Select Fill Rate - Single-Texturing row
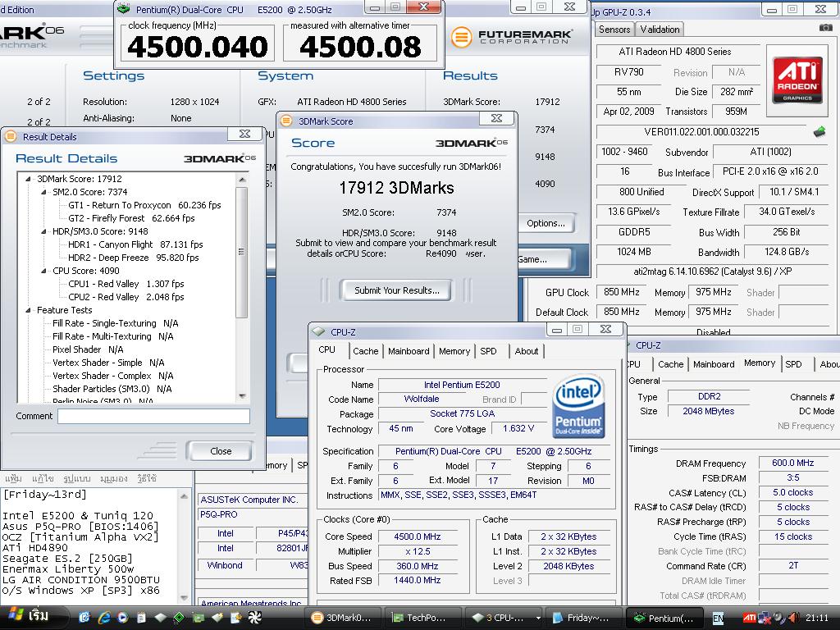 [115, 323]
